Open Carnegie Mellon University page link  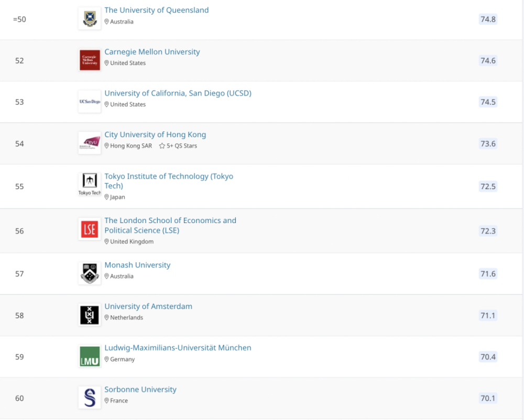pos(152,52)
